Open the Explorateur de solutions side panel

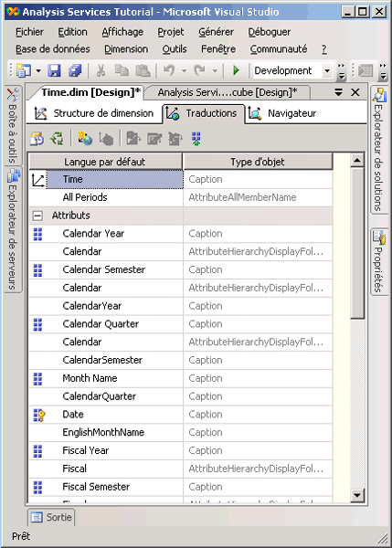tap(378, 150)
